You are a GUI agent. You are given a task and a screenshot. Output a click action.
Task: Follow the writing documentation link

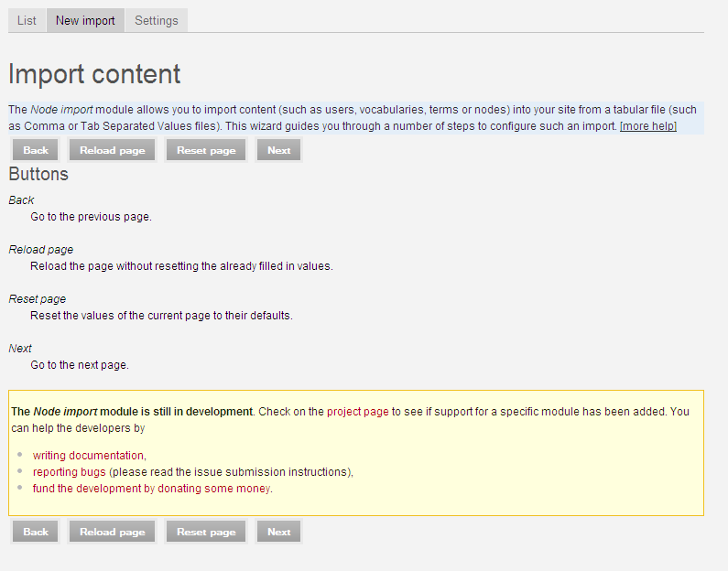[88, 456]
